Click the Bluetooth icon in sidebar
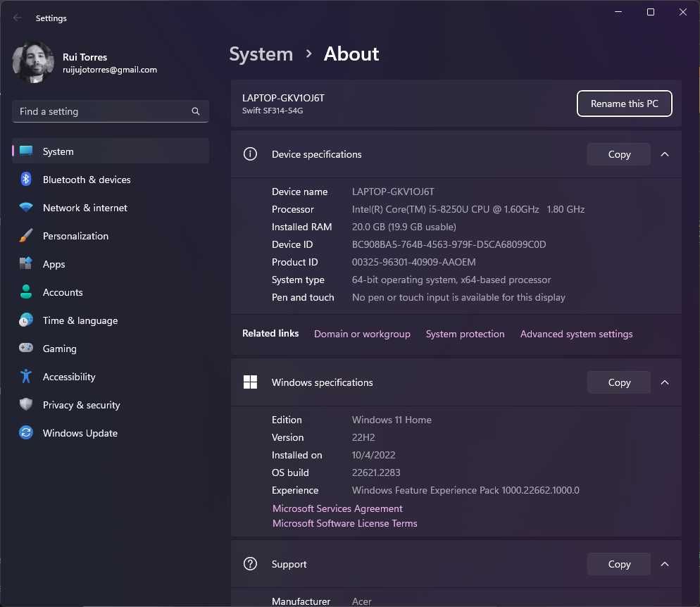This screenshot has width=700, height=607. 26,179
